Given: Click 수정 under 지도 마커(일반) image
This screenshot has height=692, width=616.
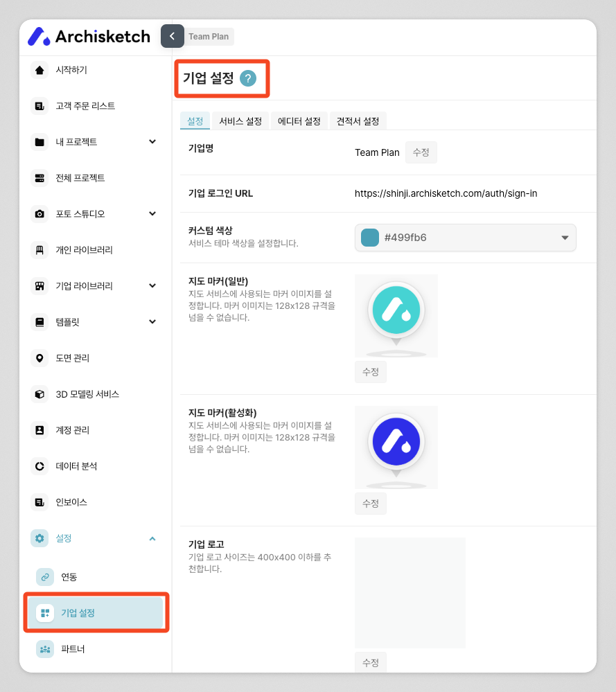Looking at the screenshot, I should (x=371, y=371).
